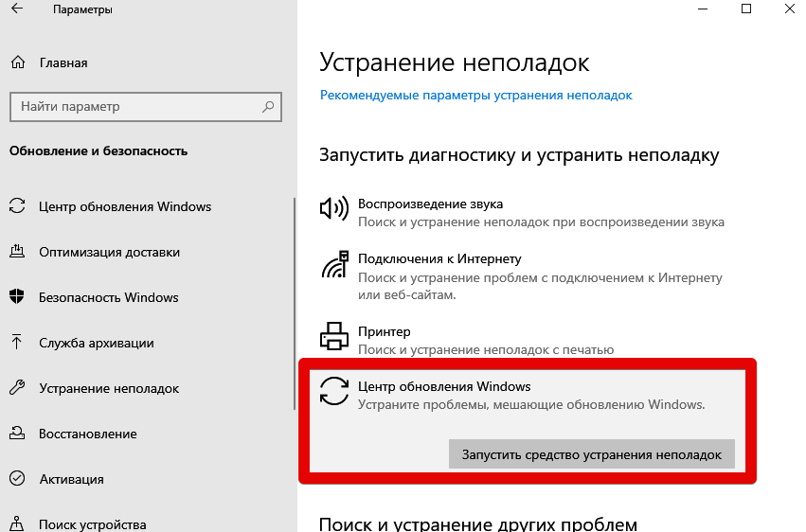Viewport: 806px width, 532px height.
Task: Click the upload arrow icon for Служба архивации
Action: click(x=16, y=342)
